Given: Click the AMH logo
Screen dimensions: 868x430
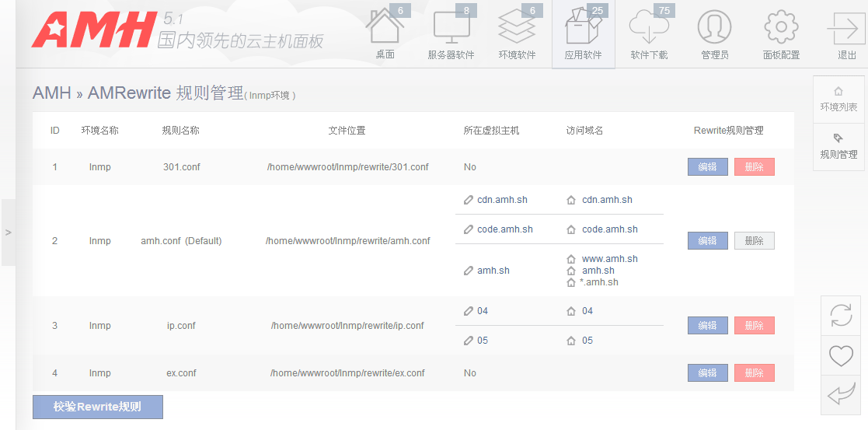Looking at the screenshot, I should coord(93,31).
